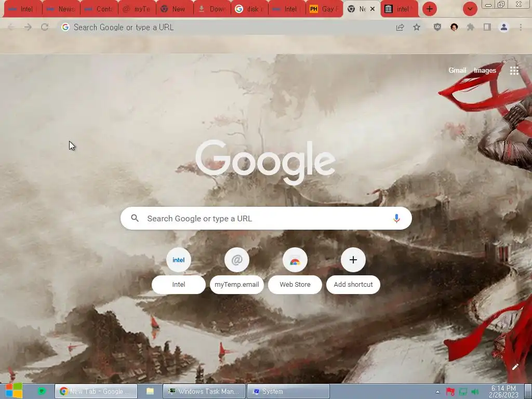Viewport: 532px width, 399px height.
Task: Open the Action Center red flag icon
Action: (x=450, y=392)
